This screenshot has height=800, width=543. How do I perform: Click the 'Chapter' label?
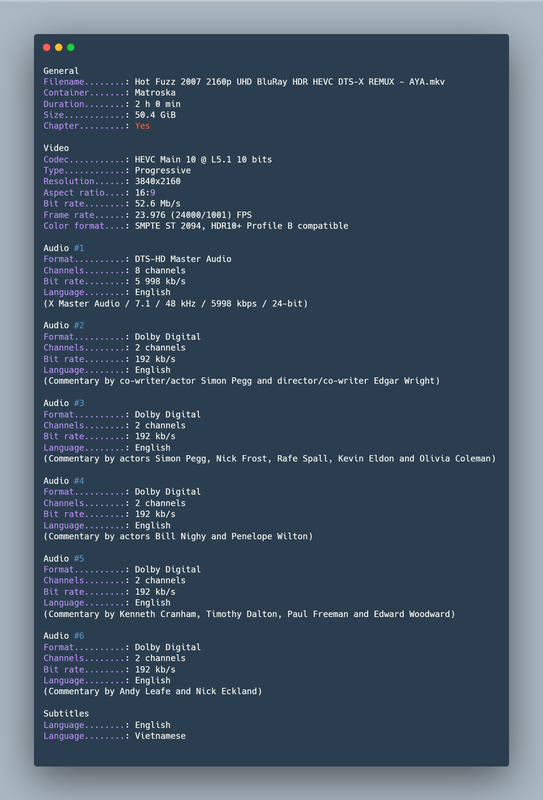61,126
